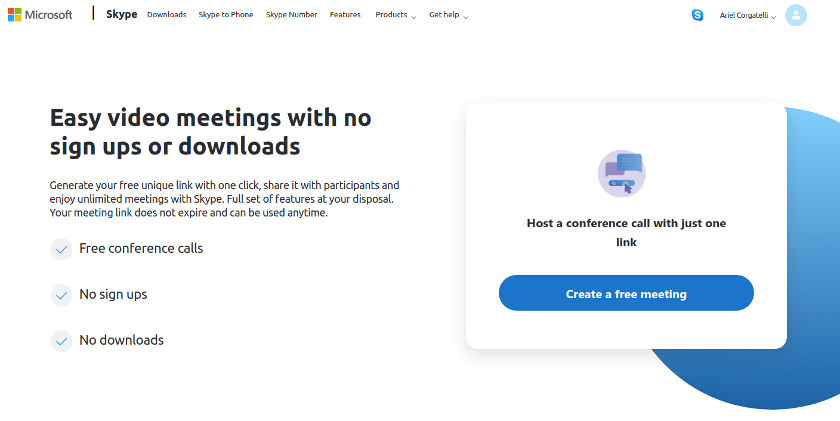The height and width of the screenshot is (421, 840).
Task: Go to the Downloads page
Action: (166, 15)
